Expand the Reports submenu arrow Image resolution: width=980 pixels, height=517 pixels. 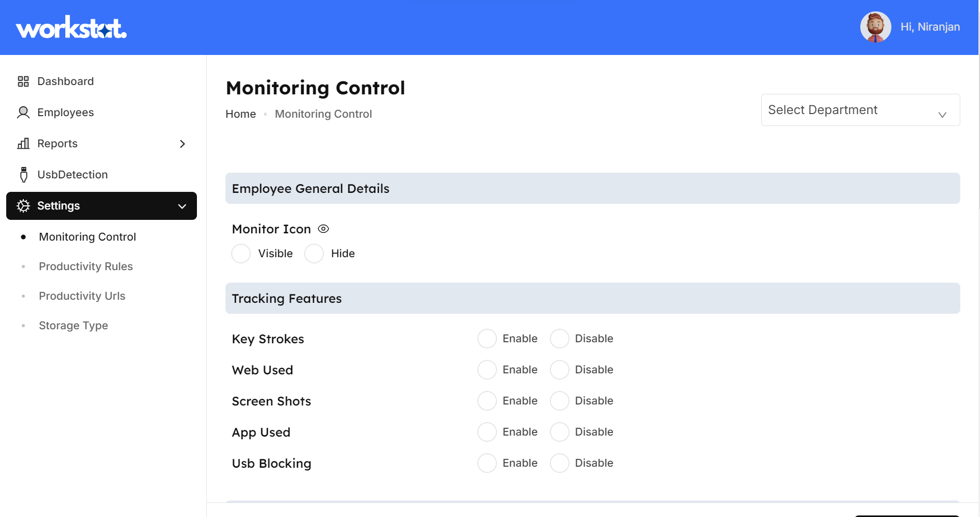point(182,144)
